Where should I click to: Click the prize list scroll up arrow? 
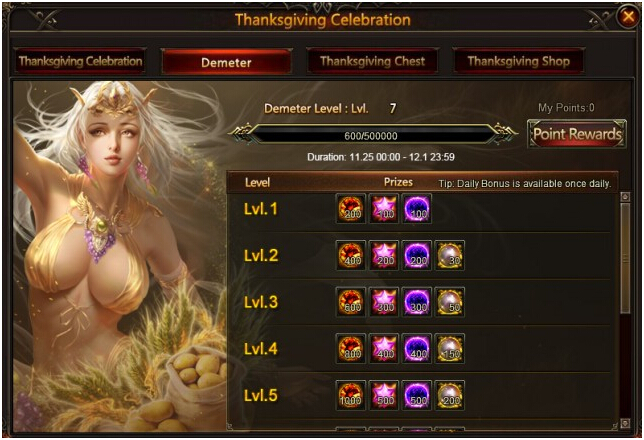625,197
